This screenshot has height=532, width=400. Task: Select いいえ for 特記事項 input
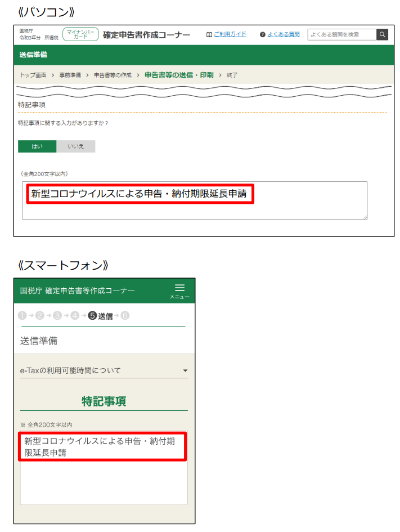[x=76, y=146]
